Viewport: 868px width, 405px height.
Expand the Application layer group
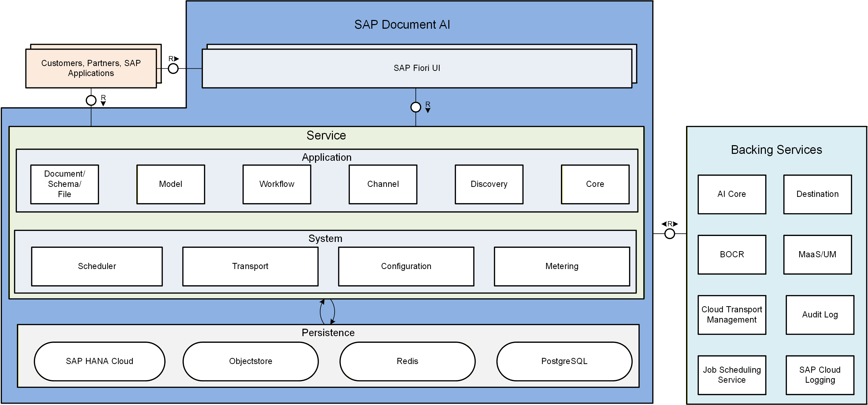click(x=327, y=157)
